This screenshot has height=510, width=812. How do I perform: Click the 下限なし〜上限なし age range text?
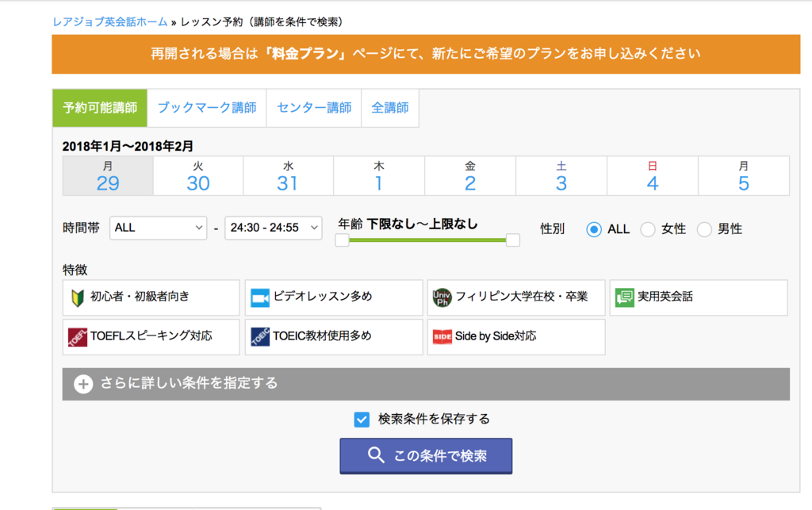422,224
